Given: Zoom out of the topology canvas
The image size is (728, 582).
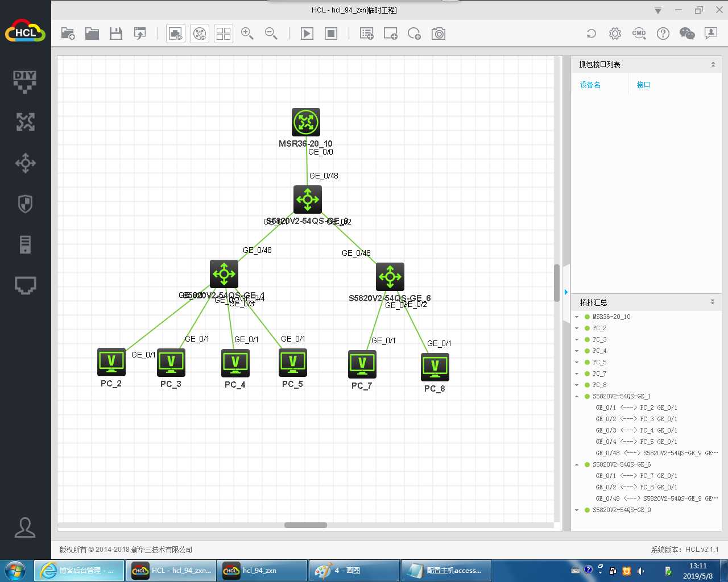Looking at the screenshot, I should (x=271, y=34).
